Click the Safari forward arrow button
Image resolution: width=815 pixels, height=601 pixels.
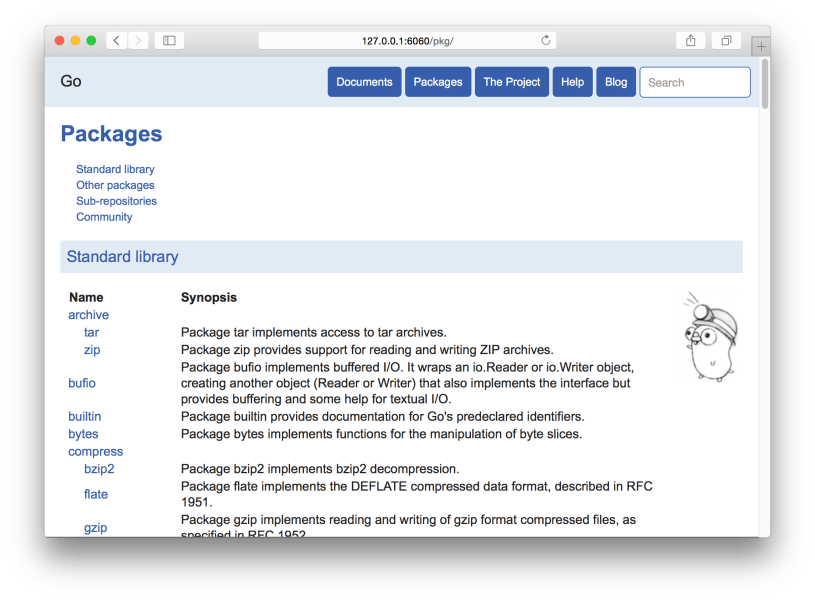(x=138, y=41)
